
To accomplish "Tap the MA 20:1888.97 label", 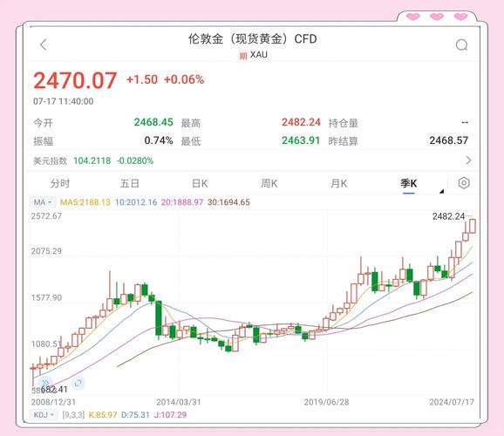I will coord(182,202).
